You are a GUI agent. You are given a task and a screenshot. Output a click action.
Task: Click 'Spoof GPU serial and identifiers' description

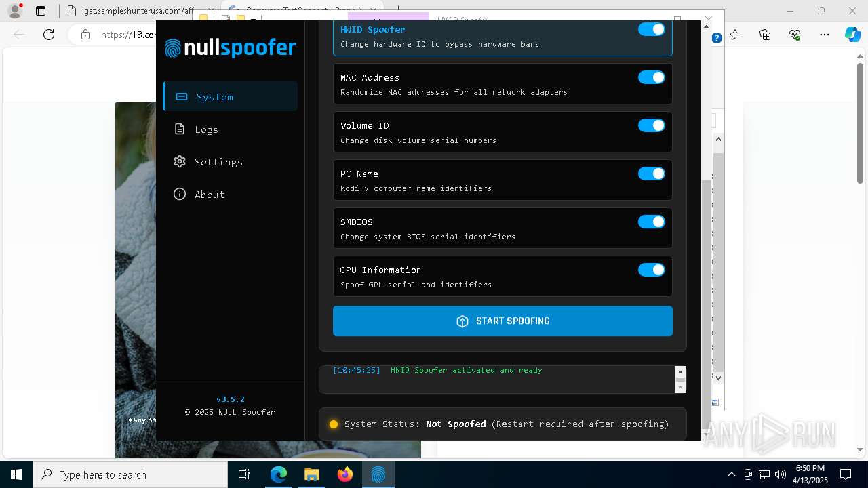pyautogui.click(x=416, y=285)
